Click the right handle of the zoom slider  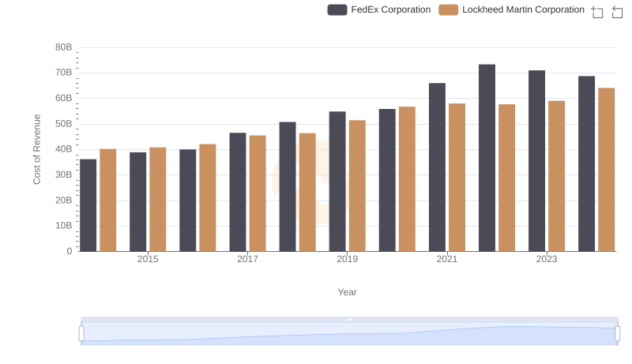(618, 334)
